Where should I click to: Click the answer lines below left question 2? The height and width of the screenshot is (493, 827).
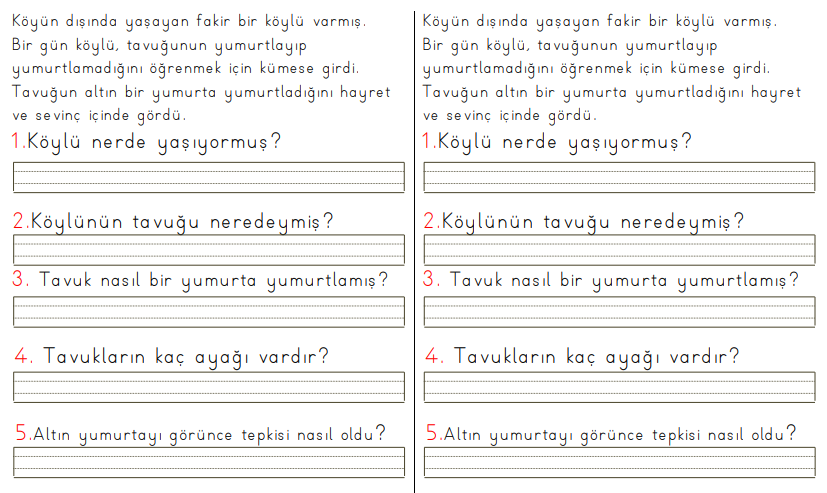(x=208, y=250)
